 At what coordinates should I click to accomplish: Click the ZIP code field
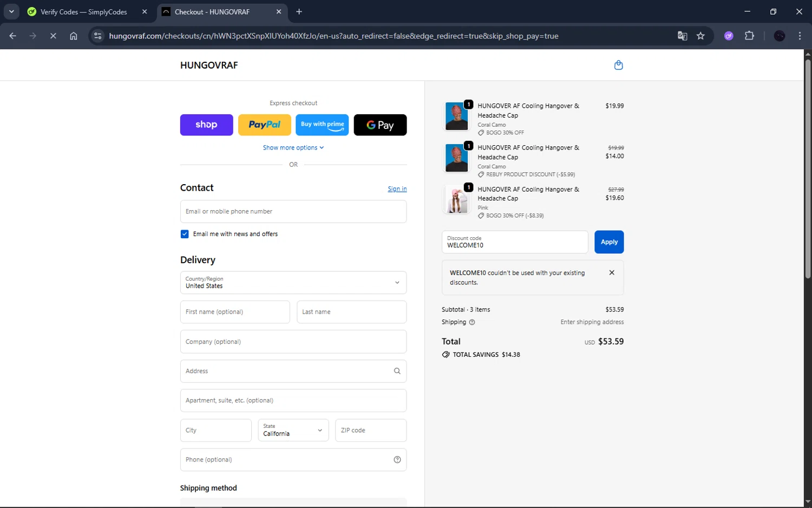tap(371, 430)
